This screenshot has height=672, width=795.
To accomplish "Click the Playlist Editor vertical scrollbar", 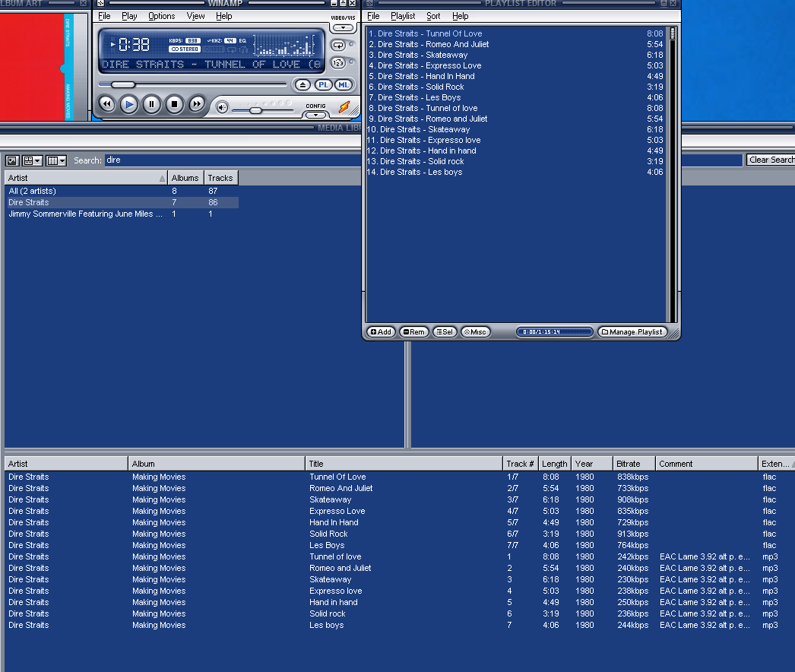I will point(673,175).
